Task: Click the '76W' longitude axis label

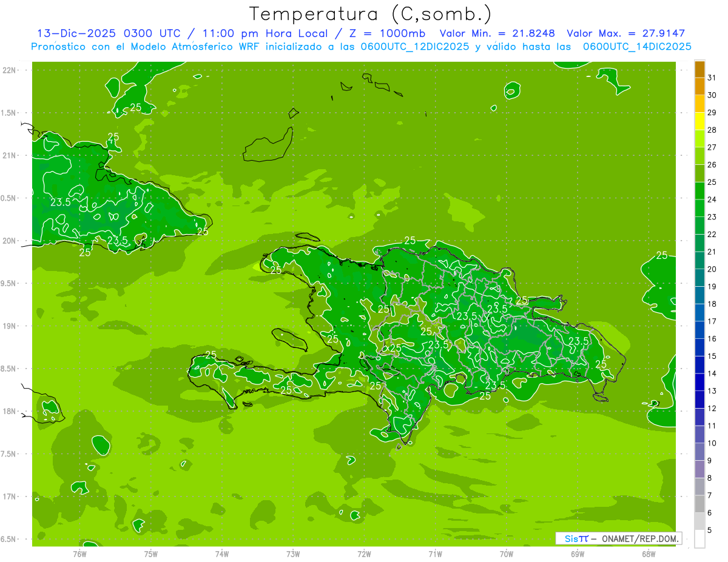Action: pos(79,554)
